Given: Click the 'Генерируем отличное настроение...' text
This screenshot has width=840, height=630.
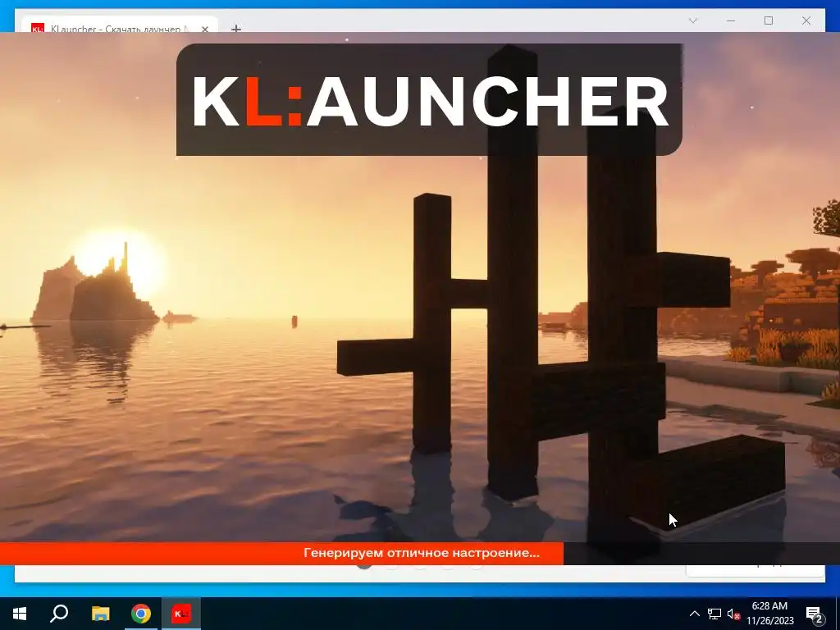Looking at the screenshot, I should point(421,553).
